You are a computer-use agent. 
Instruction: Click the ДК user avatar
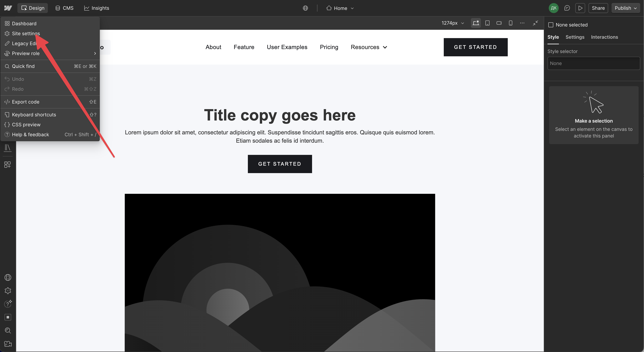click(554, 8)
